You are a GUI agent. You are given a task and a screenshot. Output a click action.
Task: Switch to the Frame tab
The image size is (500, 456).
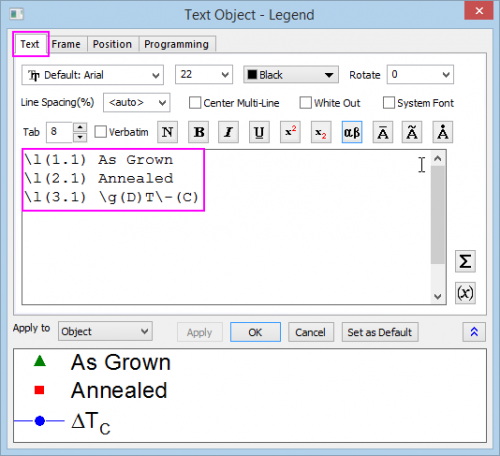coord(66,44)
